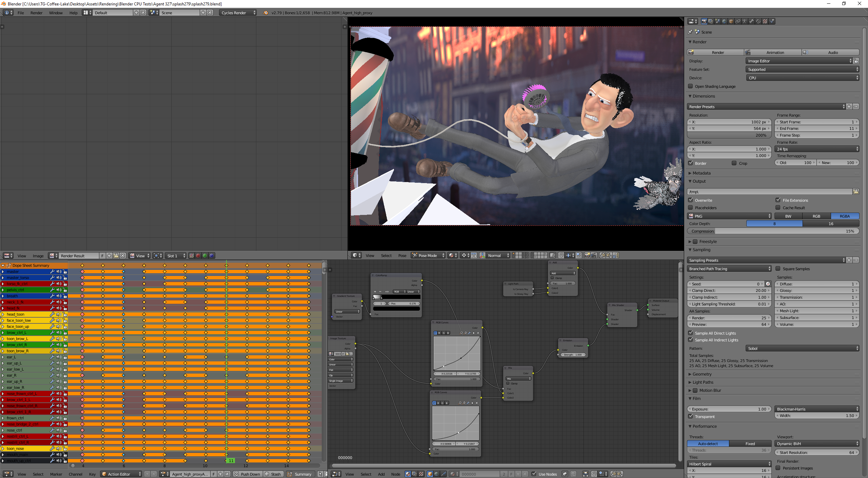Pin the properties context with pushpin
Screen dimensions: 868x478
coord(690,32)
